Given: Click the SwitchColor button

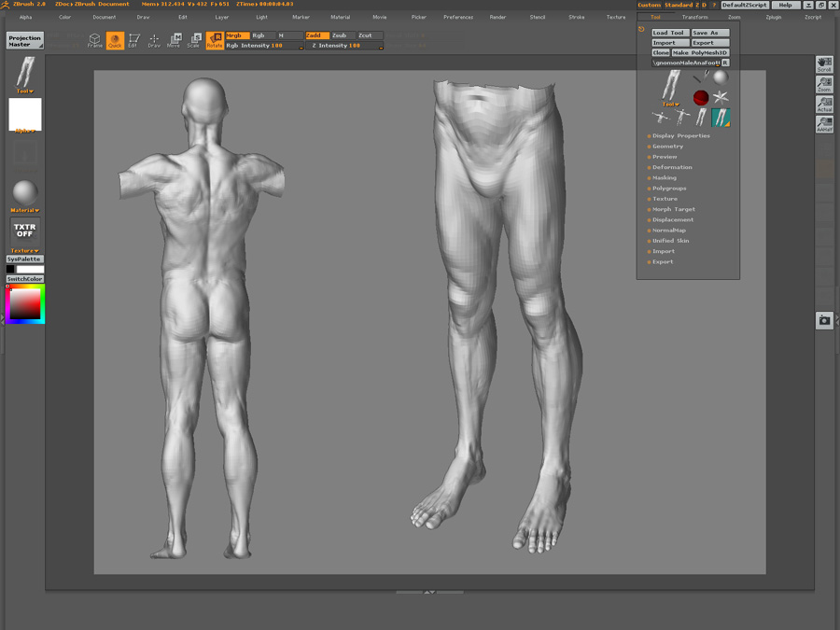Looking at the screenshot, I should pyautogui.click(x=24, y=279).
